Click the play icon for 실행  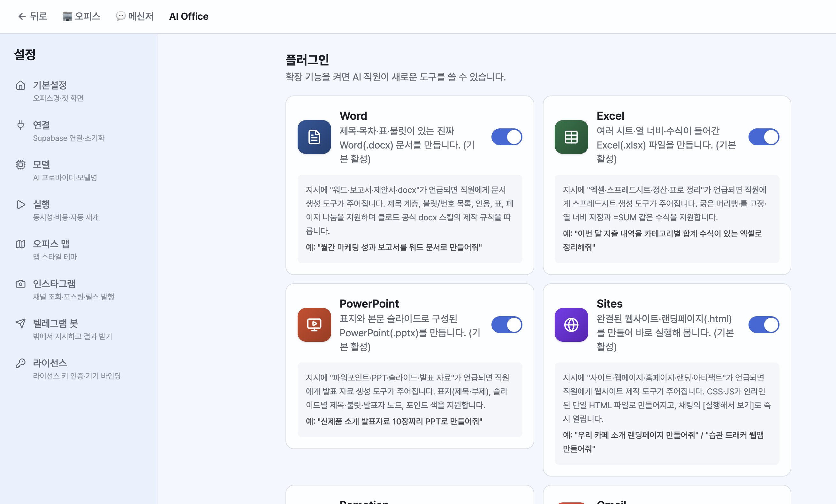click(21, 204)
